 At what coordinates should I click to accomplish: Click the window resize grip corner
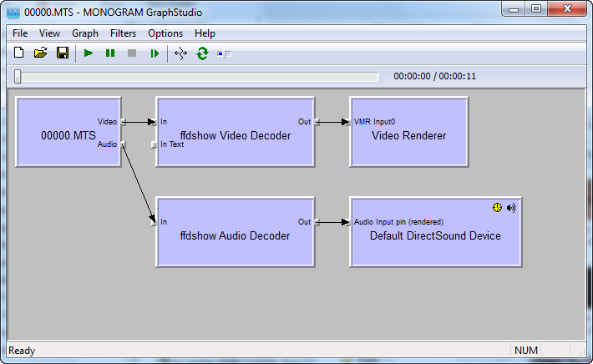pos(581,351)
